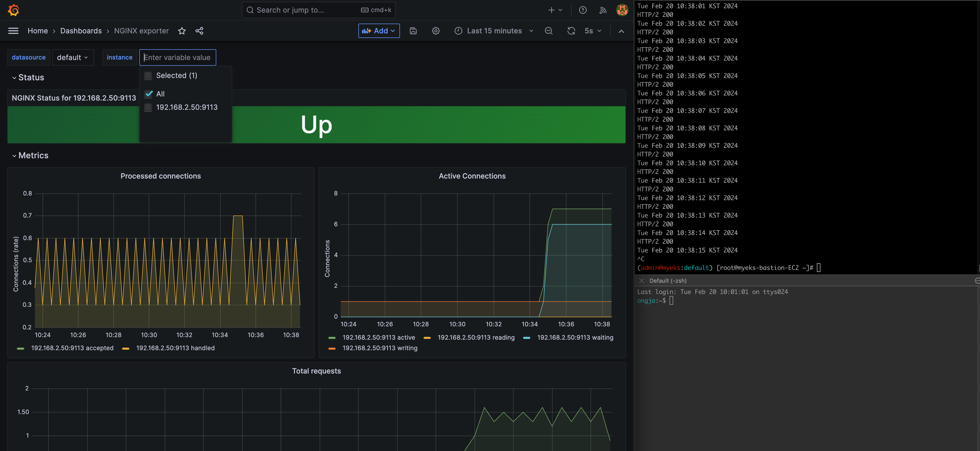This screenshot has width=980, height=451.
Task: Open the help question-mark menu
Action: 582,10
